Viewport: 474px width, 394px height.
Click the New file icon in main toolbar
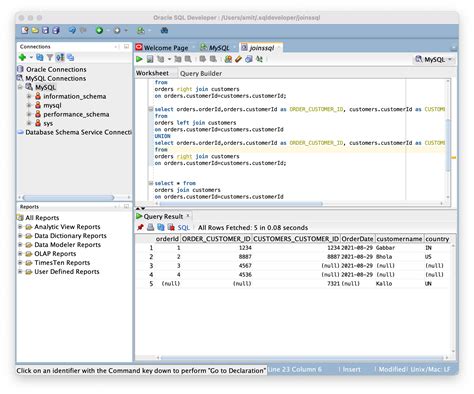tap(25, 30)
